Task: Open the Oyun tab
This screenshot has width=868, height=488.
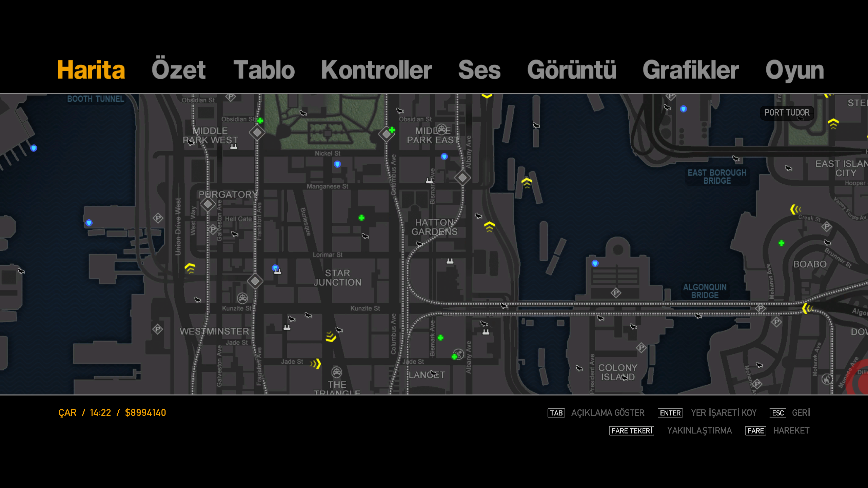Action: tap(795, 70)
